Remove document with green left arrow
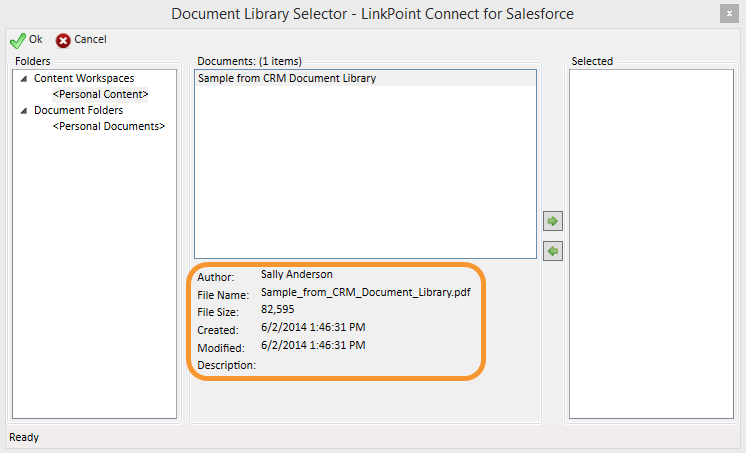Viewport: 746px width, 453px height. [x=553, y=251]
